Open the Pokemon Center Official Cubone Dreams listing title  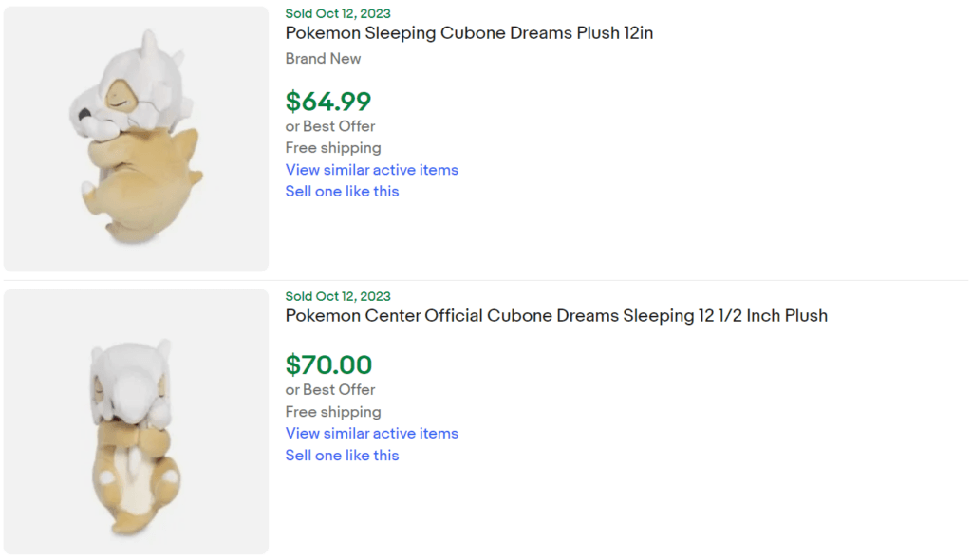555,315
